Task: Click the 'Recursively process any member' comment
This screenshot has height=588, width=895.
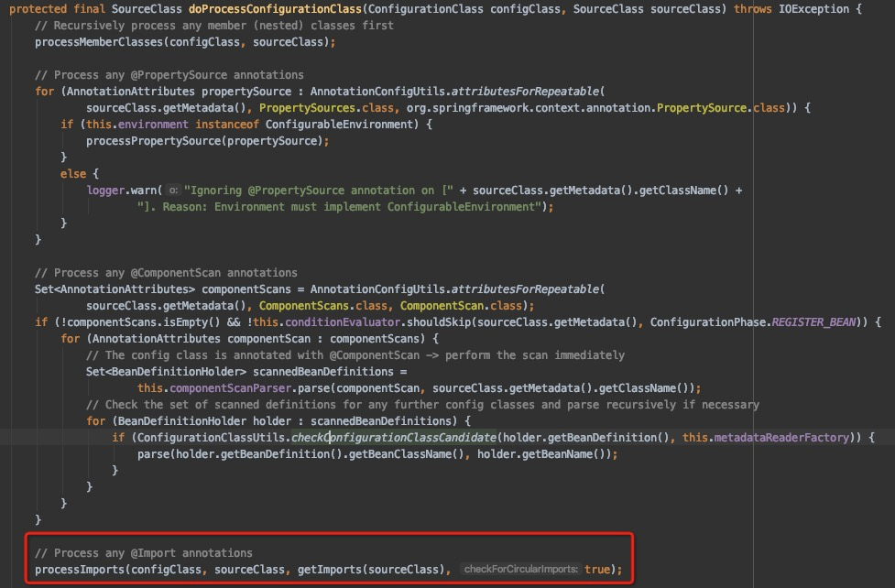Action: (x=214, y=26)
